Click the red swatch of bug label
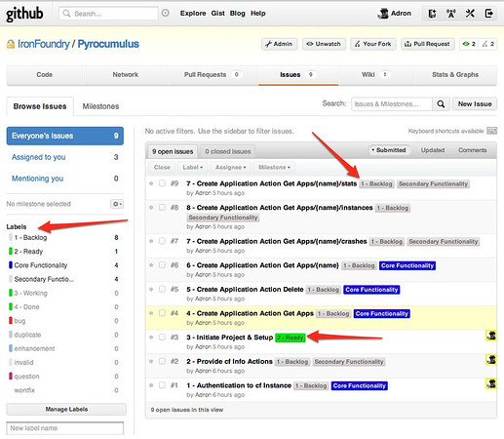This screenshot has height=439, width=504. click(11, 321)
